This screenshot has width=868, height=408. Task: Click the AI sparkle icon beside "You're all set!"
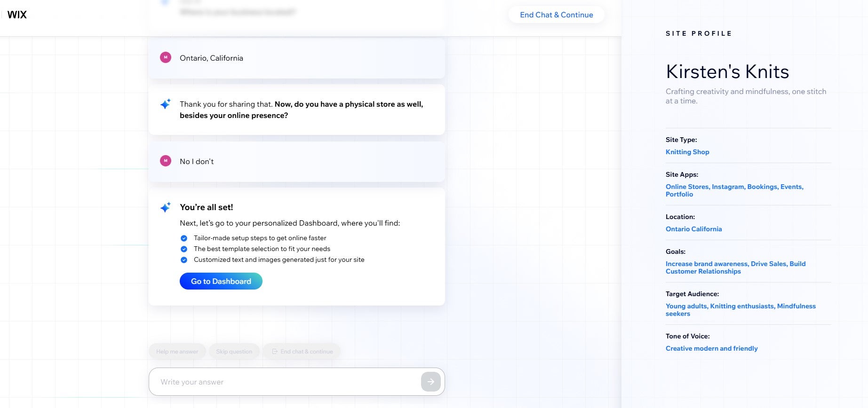tap(165, 206)
